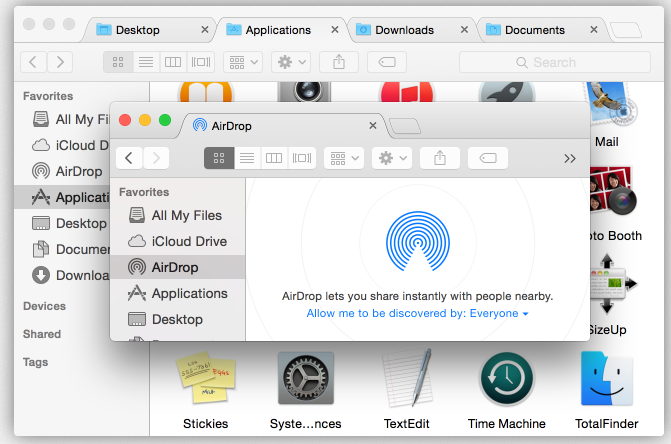671x444 pixels.
Task: Select iCloud Drive in AirDrop window sidebar
Action: pyautogui.click(x=178, y=241)
